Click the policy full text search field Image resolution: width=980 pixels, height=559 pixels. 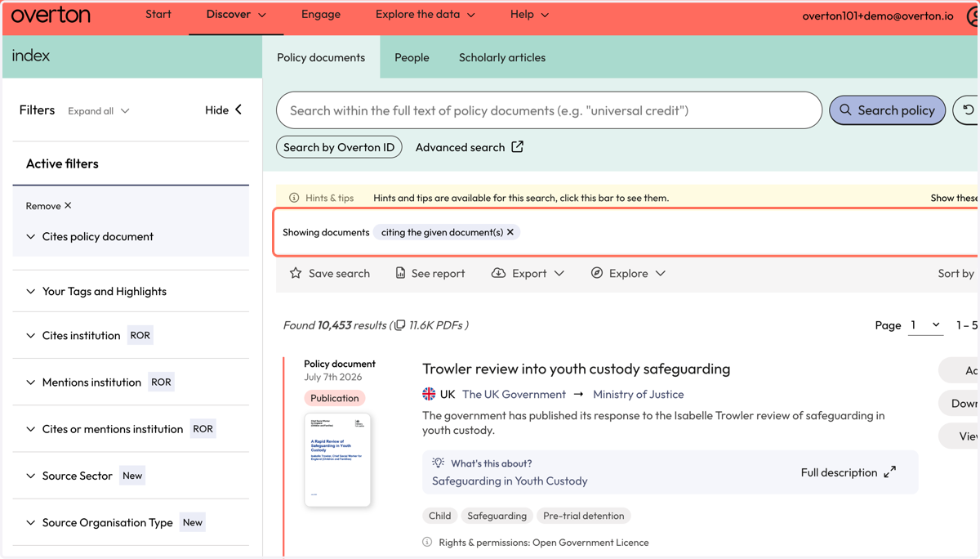coord(549,110)
